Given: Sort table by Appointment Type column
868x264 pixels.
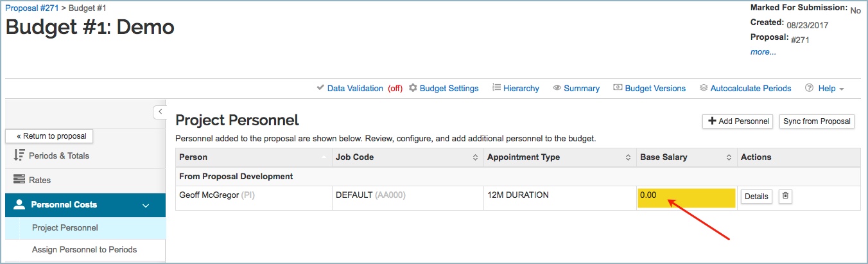Looking at the screenshot, I should coord(559,157).
